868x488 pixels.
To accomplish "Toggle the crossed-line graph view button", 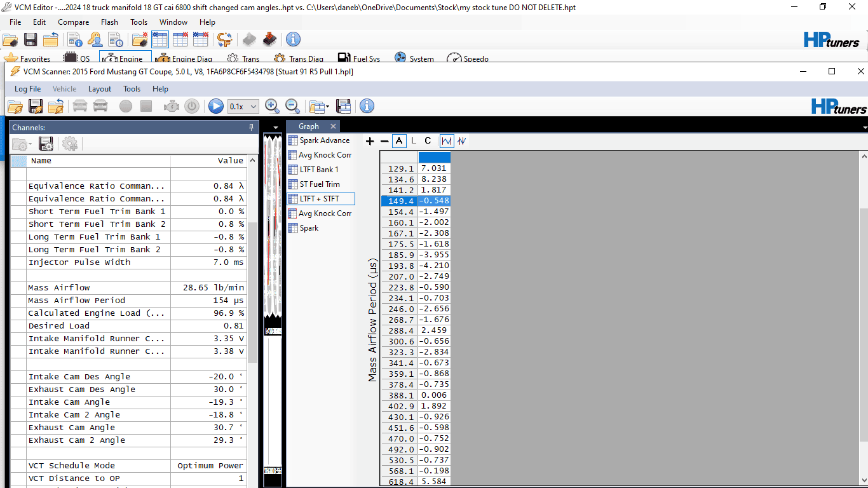I will (462, 141).
